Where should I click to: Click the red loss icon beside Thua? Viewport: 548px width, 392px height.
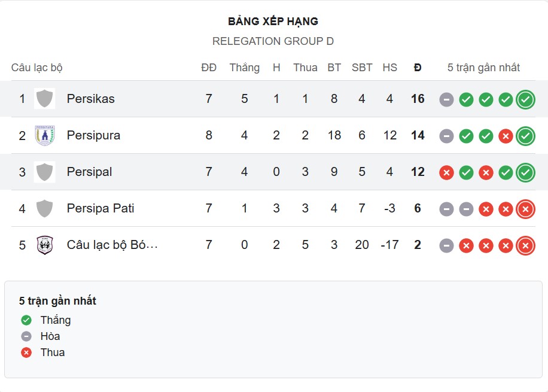(25, 353)
